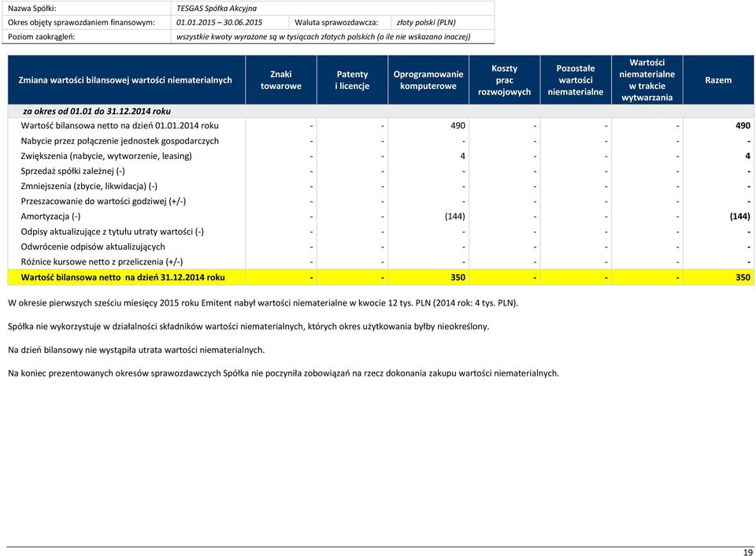Select the "Oprogramowanie komputerowe" column header
This screenshot has width=756, height=556.
click(x=428, y=80)
